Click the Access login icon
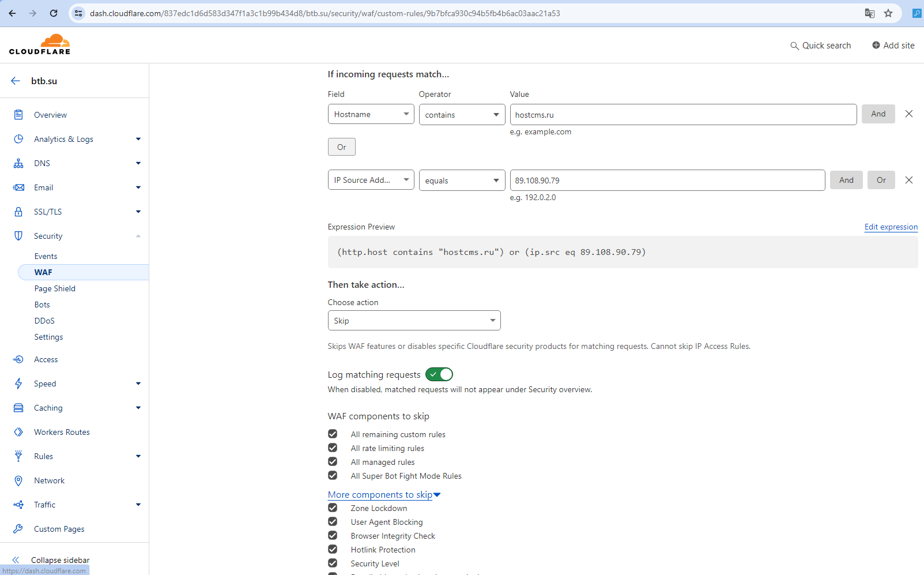 pos(18,359)
